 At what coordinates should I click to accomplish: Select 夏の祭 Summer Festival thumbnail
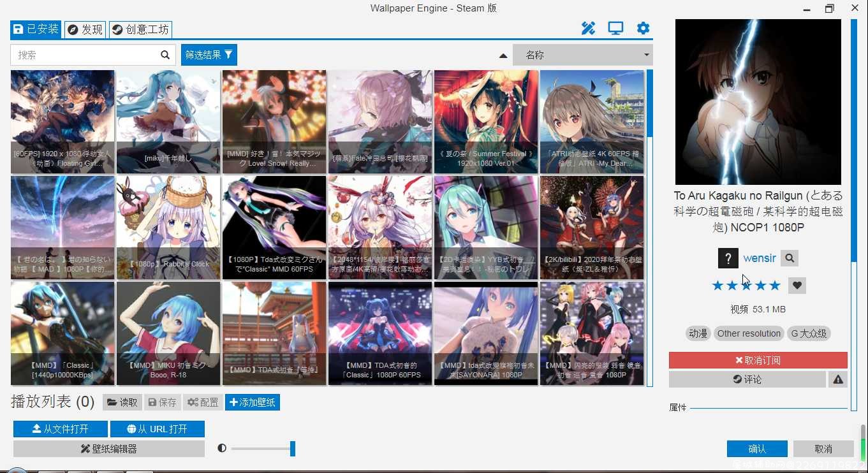[x=486, y=122]
